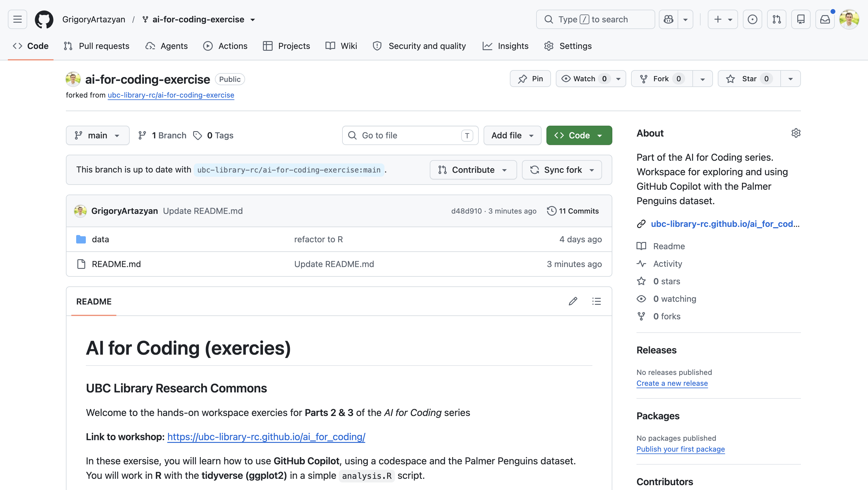The width and height of the screenshot is (868, 490).
Task: Switch to the Actions tab
Action: (x=225, y=46)
